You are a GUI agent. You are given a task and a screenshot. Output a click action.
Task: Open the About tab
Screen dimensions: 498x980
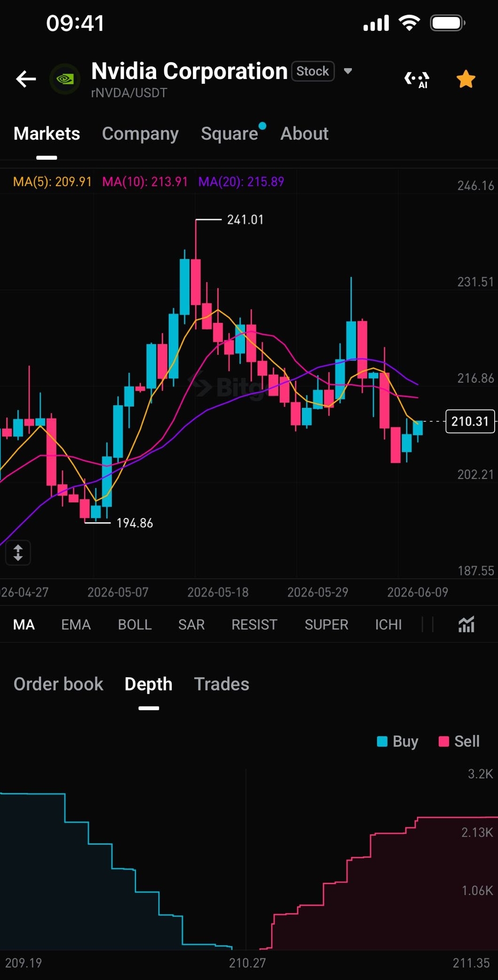[x=304, y=133]
